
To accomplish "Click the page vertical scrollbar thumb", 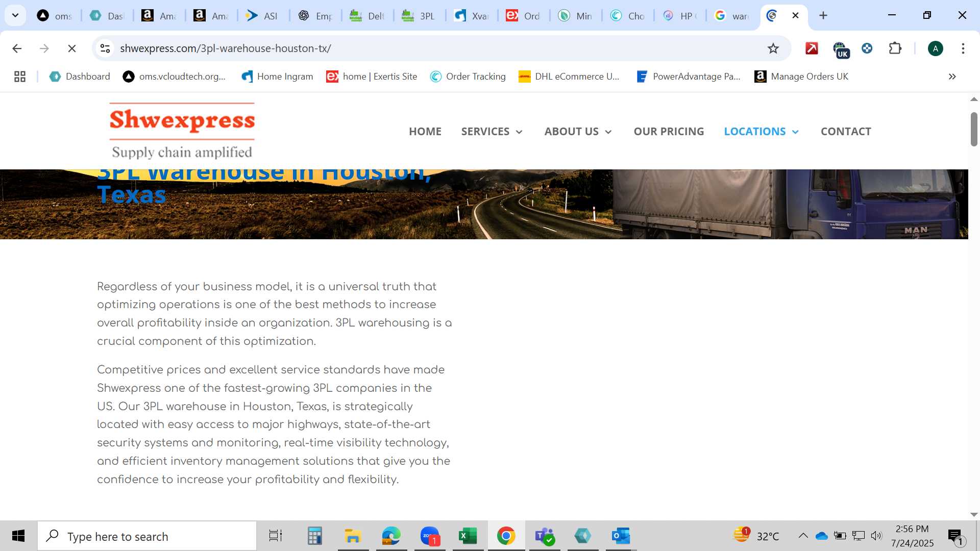I will click(974, 129).
